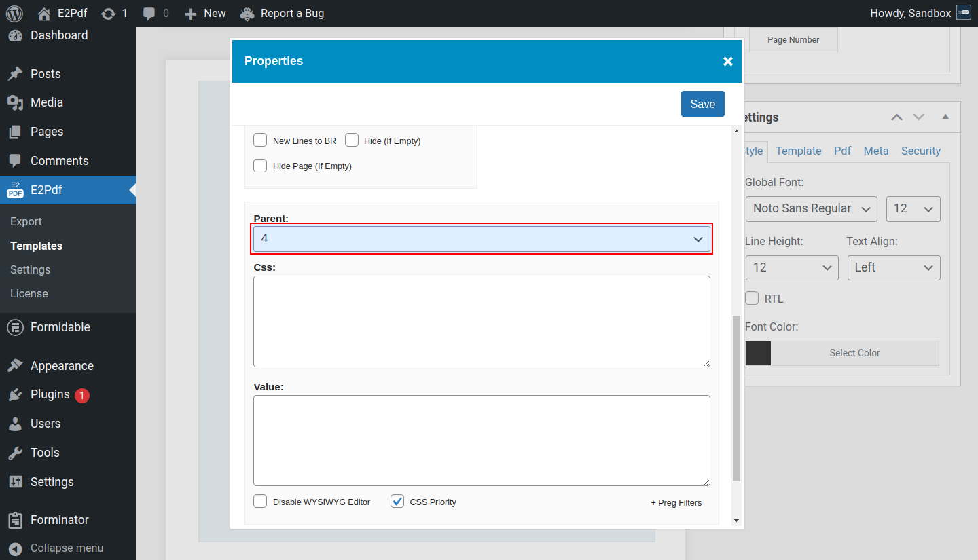Screen dimensions: 978x560
Task: Switch to the Template tab
Action: pyautogui.click(x=798, y=151)
